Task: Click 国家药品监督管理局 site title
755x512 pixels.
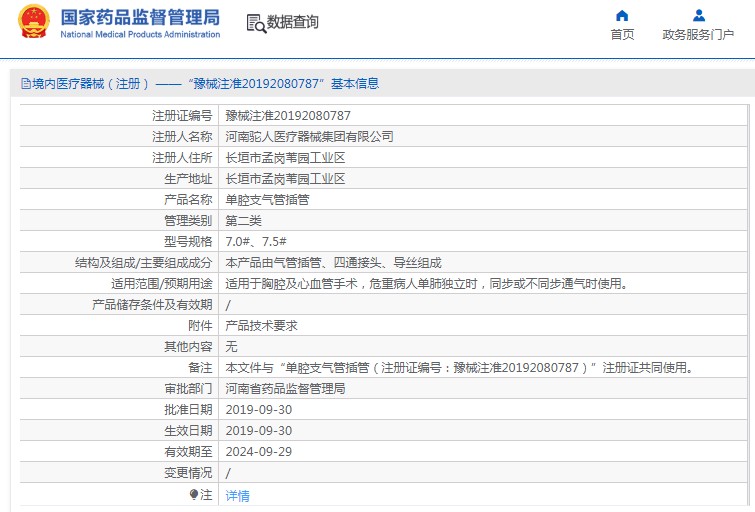Action: tap(140, 17)
